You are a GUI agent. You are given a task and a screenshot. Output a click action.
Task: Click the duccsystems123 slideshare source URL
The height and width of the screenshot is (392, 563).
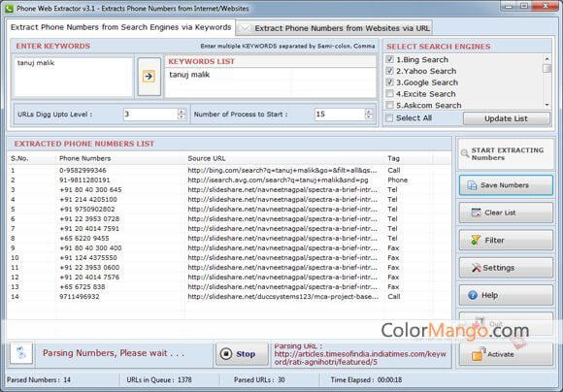coord(282,297)
